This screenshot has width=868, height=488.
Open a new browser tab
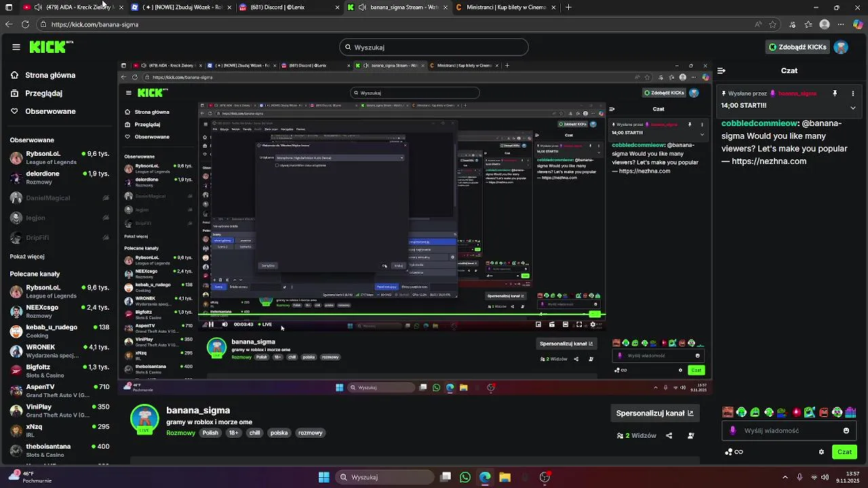(568, 7)
